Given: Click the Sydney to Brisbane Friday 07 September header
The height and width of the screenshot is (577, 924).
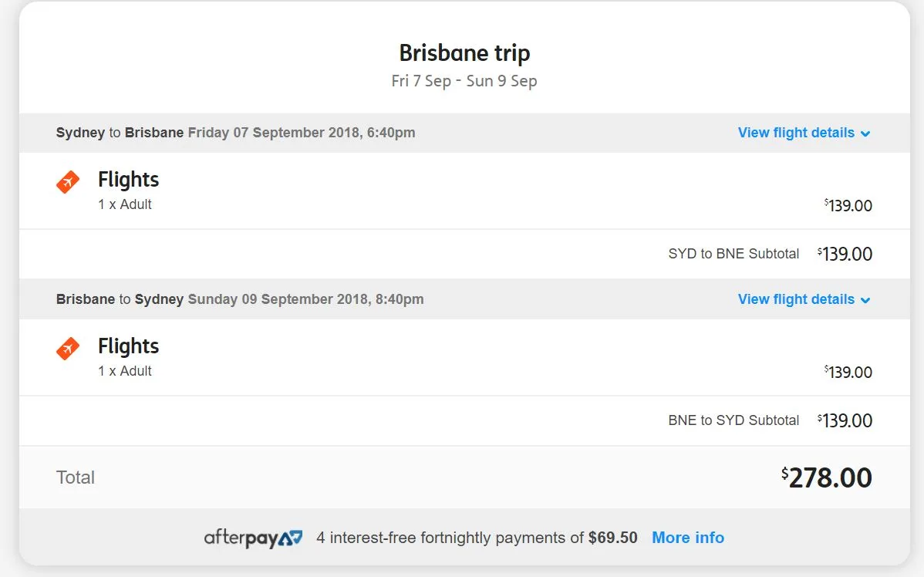Looking at the screenshot, I should coord(235,133).
